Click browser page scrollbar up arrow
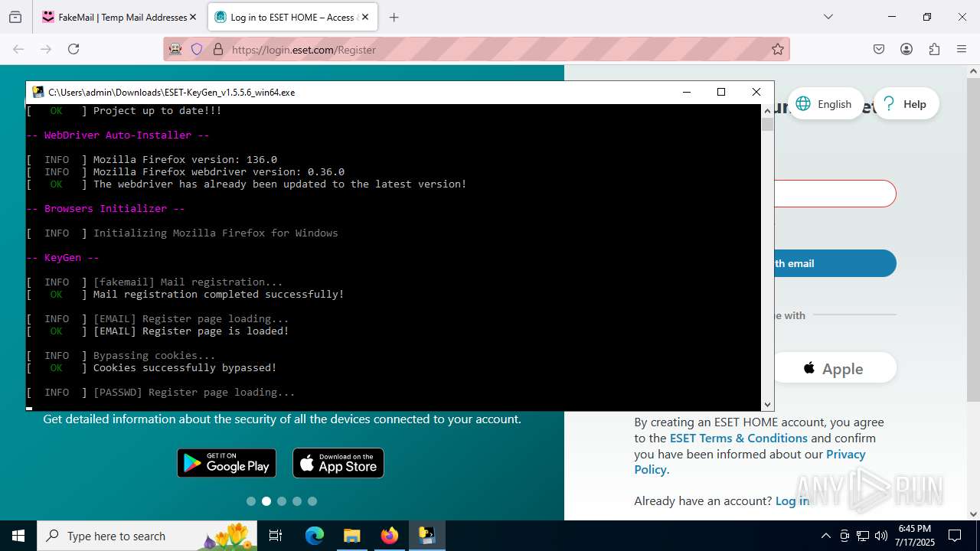 pos(973,71)
